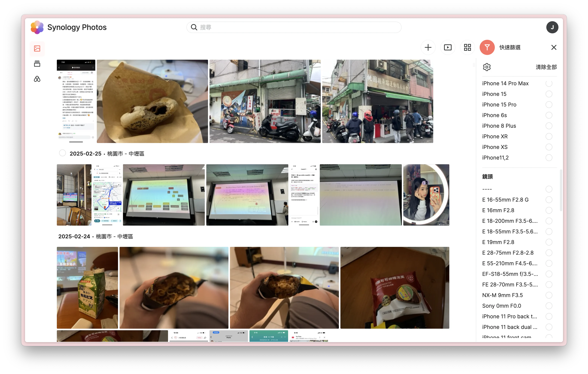The width and height of the screenshot is (588, 374).
Task: Click the search input field
Action: click(x=293, y=27)
